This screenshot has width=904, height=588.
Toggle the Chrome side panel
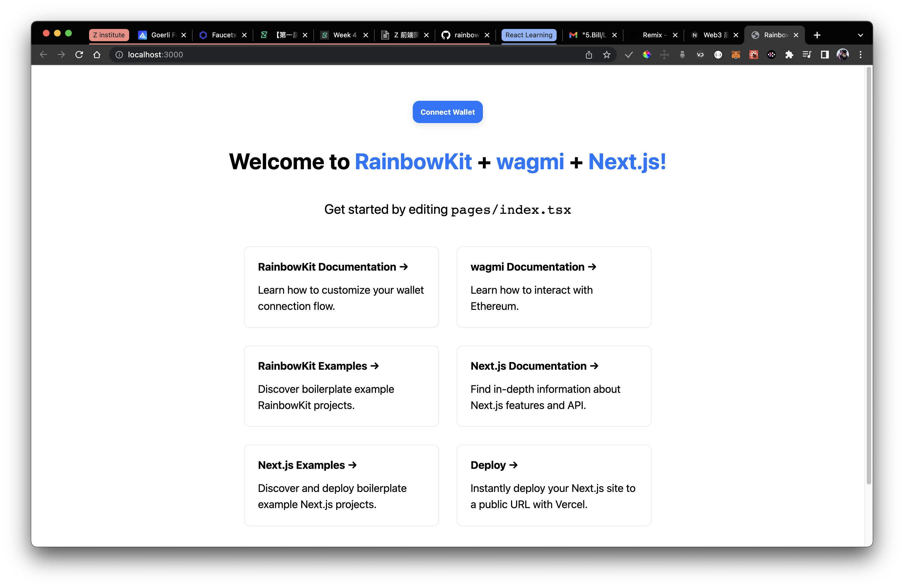coord(825,55)
